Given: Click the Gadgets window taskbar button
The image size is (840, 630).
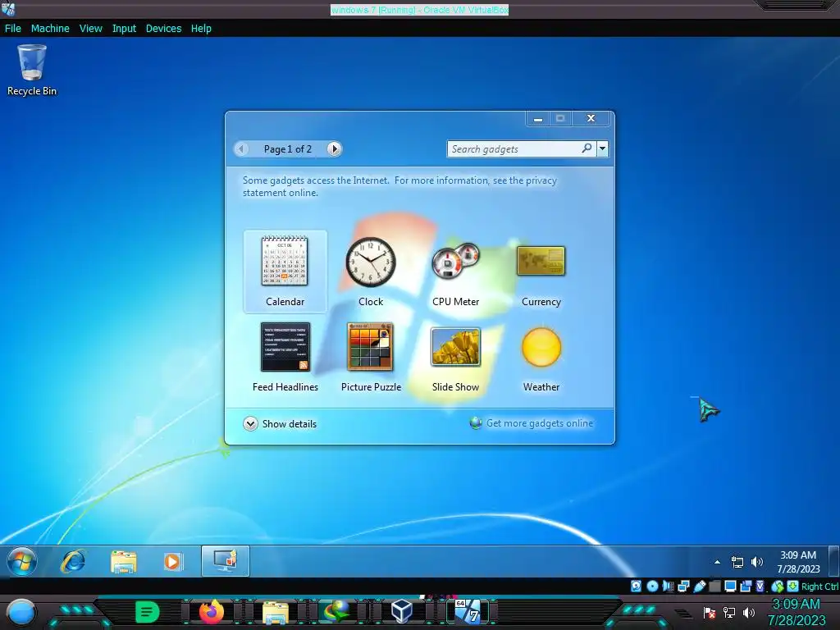Looking at the screenshot, I should click(226, 561).
